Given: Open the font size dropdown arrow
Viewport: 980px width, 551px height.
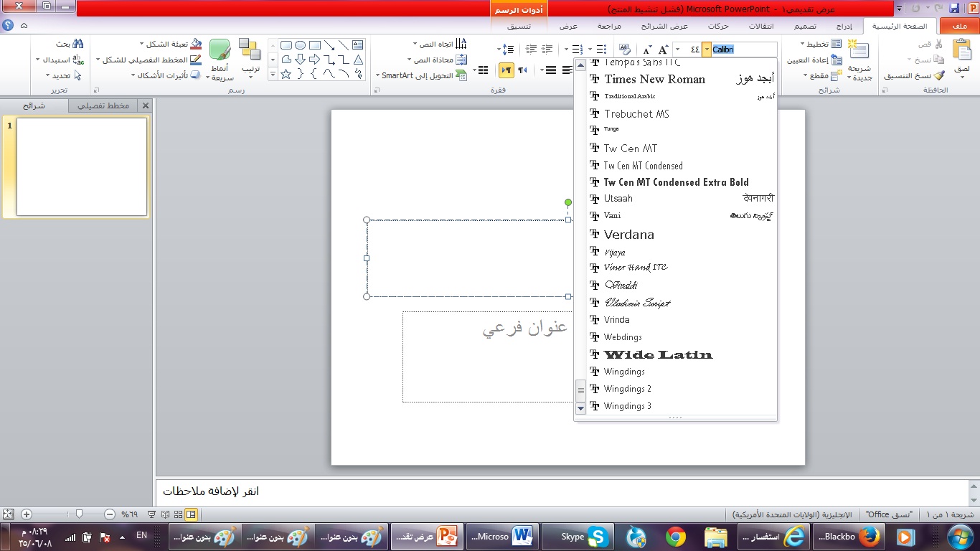Looking at the screenshot, I should [x=677, y=50].
